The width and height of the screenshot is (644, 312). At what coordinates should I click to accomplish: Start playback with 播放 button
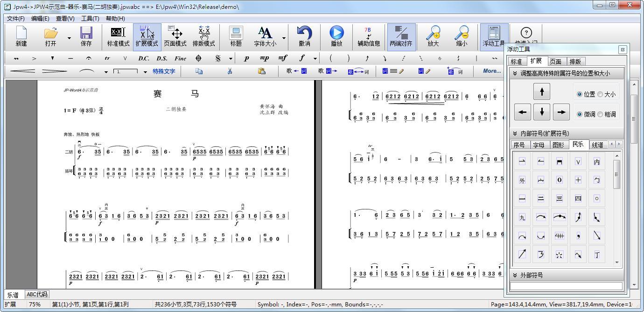336,36
